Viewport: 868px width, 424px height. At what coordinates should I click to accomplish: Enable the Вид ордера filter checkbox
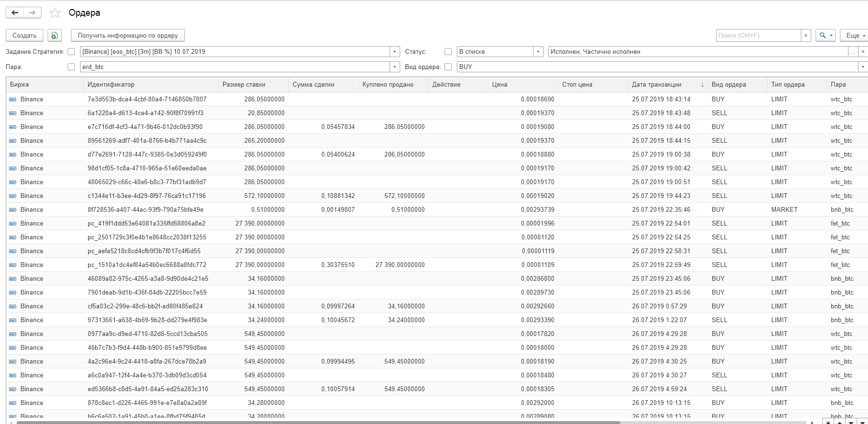[448, 67]
